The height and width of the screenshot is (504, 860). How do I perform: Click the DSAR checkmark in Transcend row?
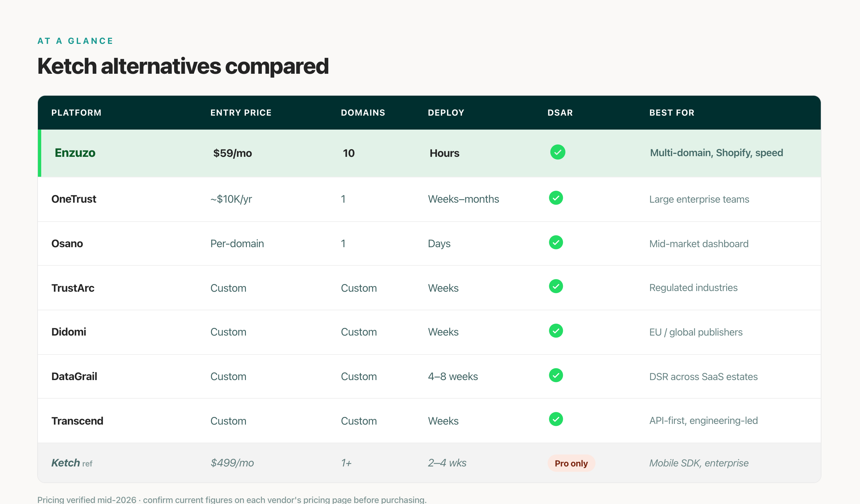[556, 419]
